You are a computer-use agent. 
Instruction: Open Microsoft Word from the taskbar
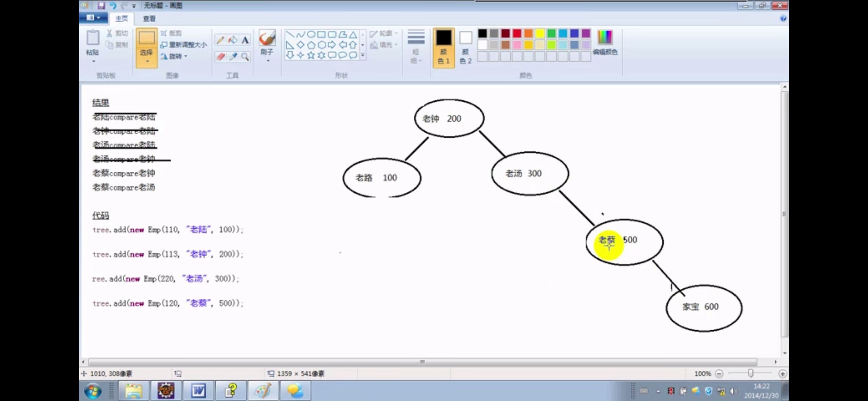click(198, 391)
